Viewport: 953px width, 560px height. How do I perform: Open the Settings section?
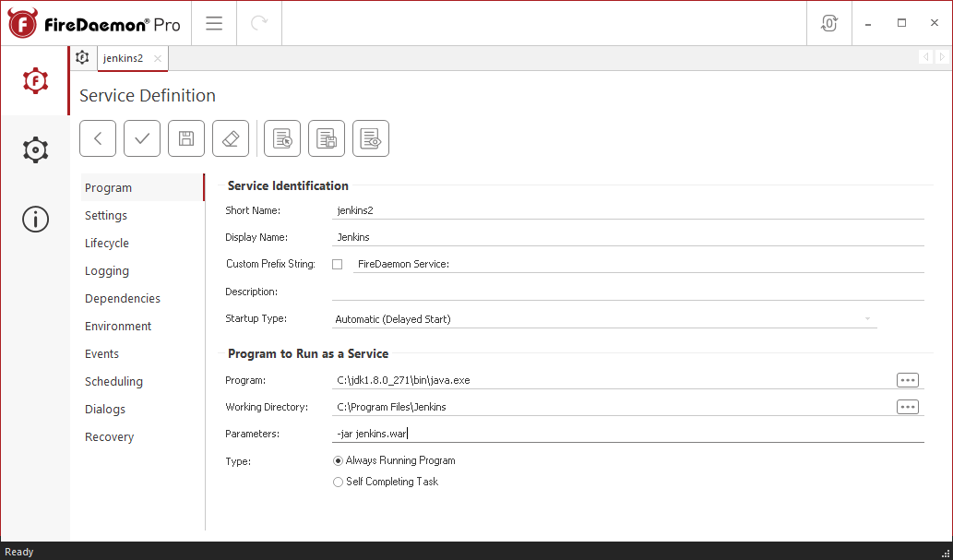(x=143, y=215)
